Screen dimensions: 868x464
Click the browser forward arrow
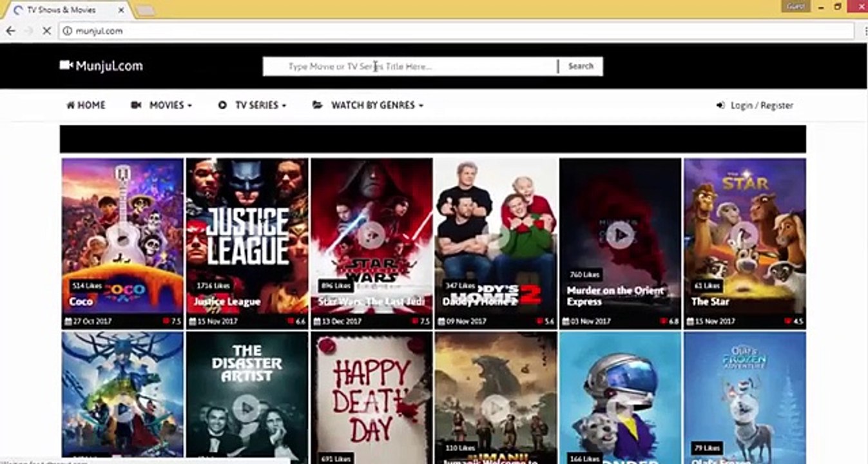point(28,31)
